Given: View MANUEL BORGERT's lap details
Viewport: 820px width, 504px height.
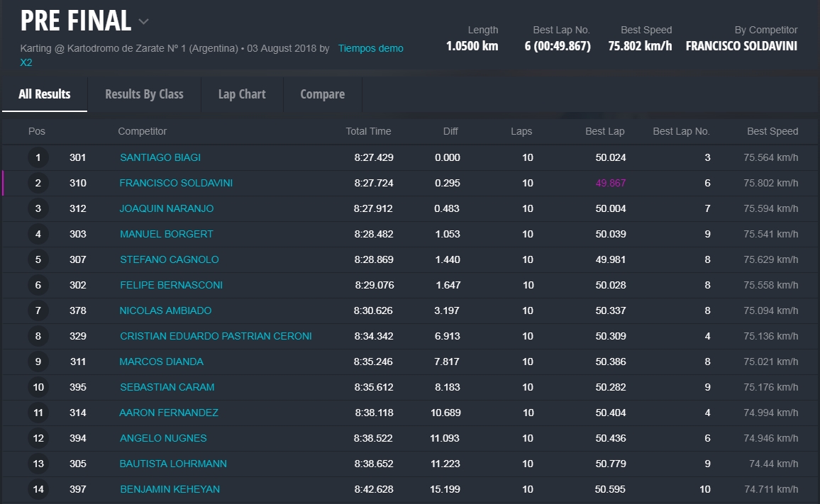Looking at the screenshot, I should 167,234.
